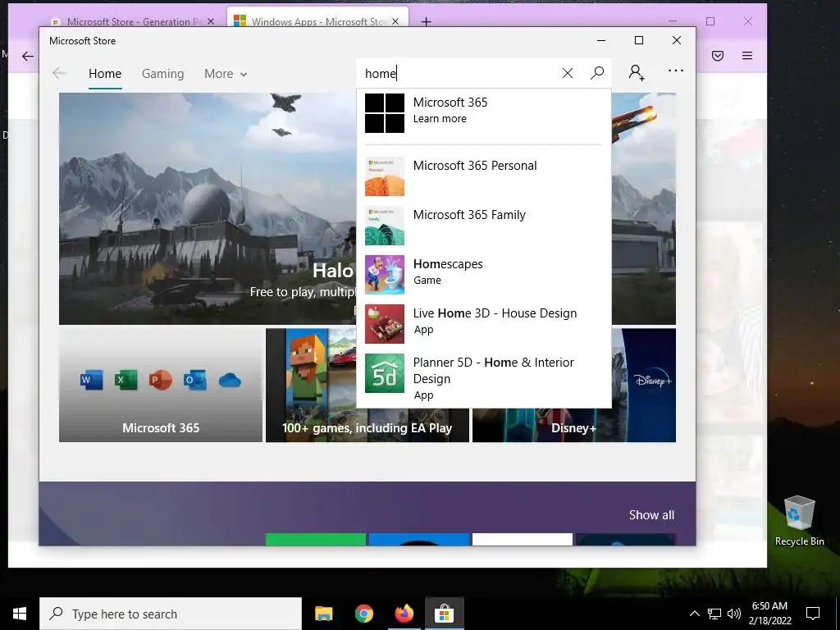Screen dimensions: 840x630
Task: Click the OneDrive cloud icon in Microsoft 365 tile
Action: tap(230, 381)
